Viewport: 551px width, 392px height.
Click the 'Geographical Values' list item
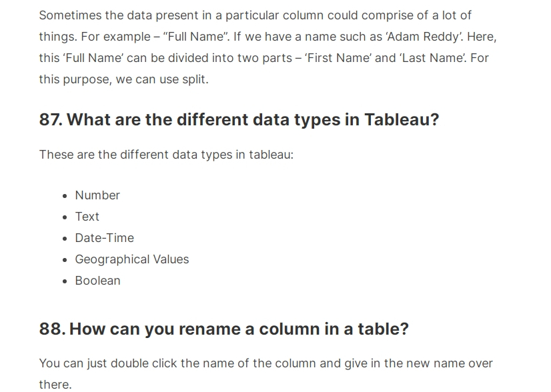tap(132, 259)
